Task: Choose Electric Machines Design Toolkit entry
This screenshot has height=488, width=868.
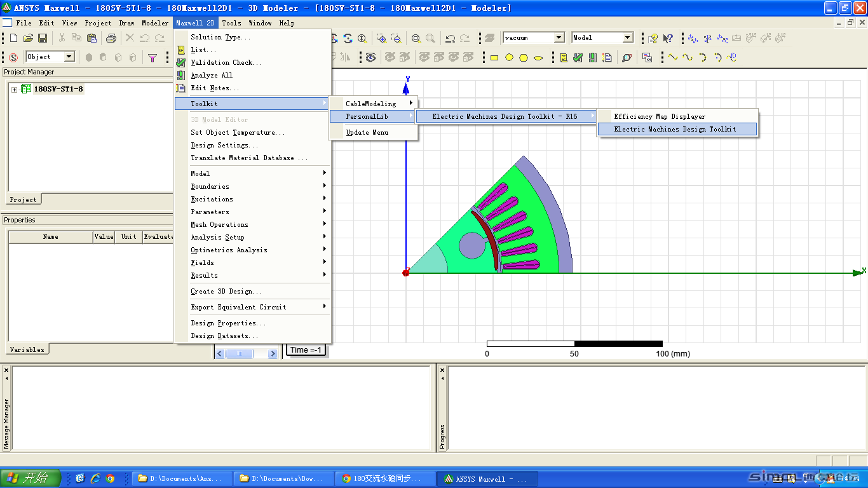Action: (677, 129)
